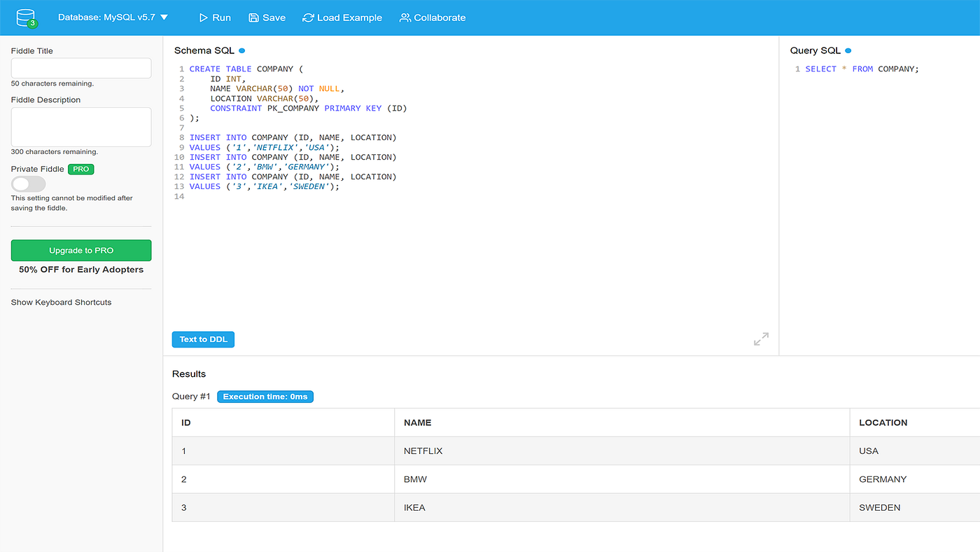Click the blue dot beside Schema SQL
Image resolution: width=980 pixels, height=552 pixels.
(x=241, y=50)
